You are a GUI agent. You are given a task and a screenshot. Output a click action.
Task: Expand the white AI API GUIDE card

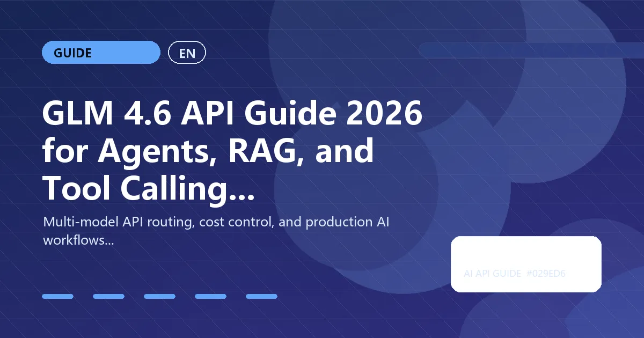click(x=526, y=263)
